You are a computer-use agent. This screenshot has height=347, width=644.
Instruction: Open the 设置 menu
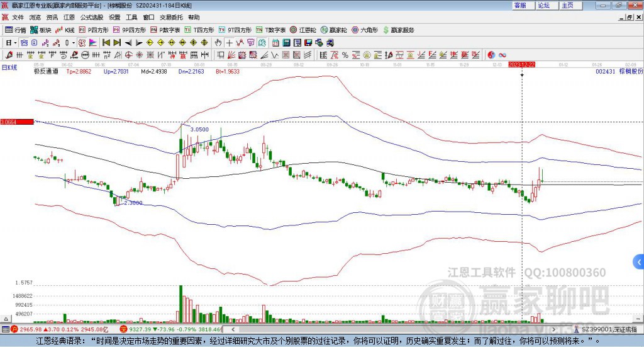coord(114,17)
